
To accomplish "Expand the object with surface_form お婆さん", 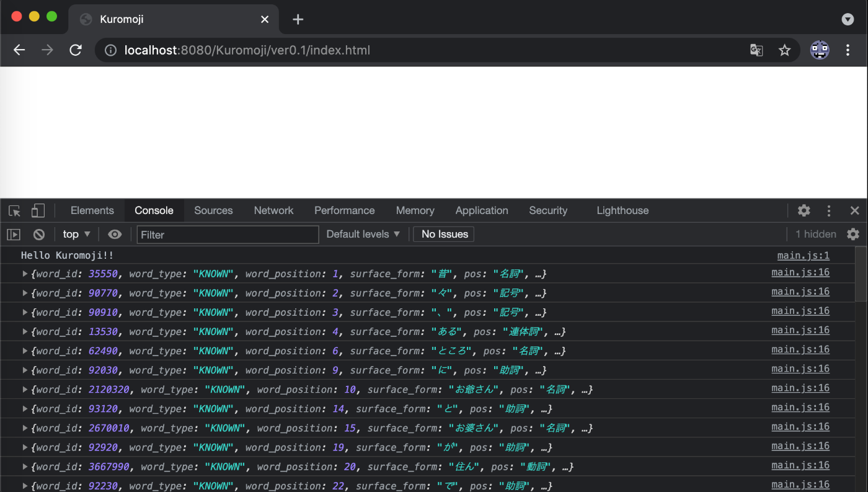I will [25, 427].
